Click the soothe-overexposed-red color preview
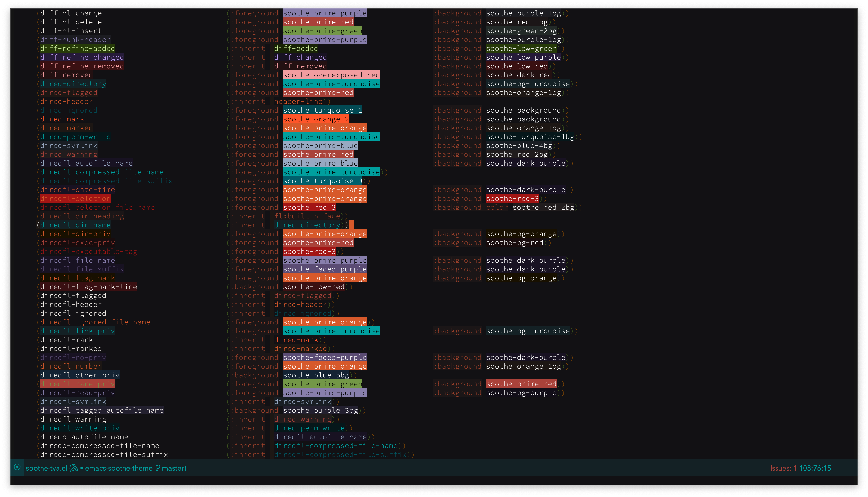Screen dimensions: 868x497 pos(331,75)
